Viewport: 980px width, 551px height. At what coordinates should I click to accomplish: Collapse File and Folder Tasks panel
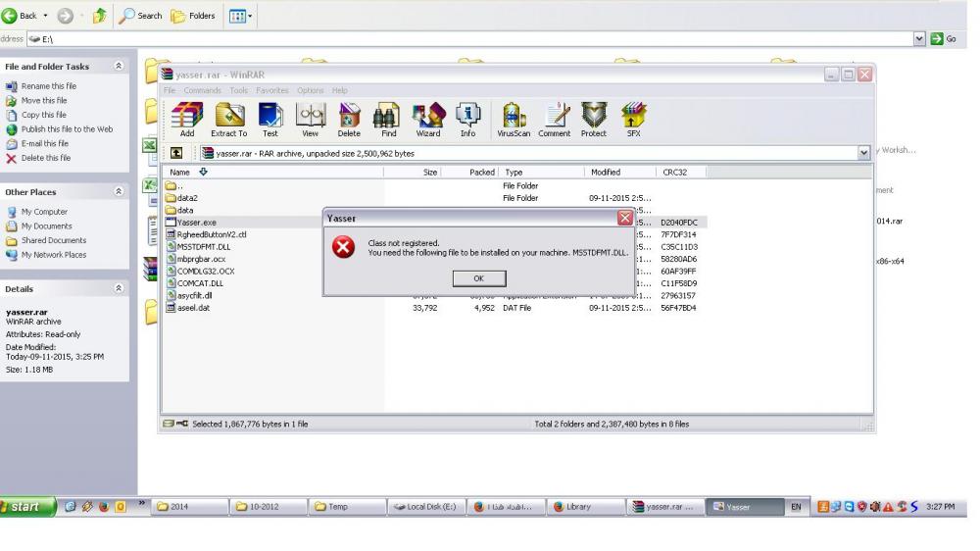point(119,66)
